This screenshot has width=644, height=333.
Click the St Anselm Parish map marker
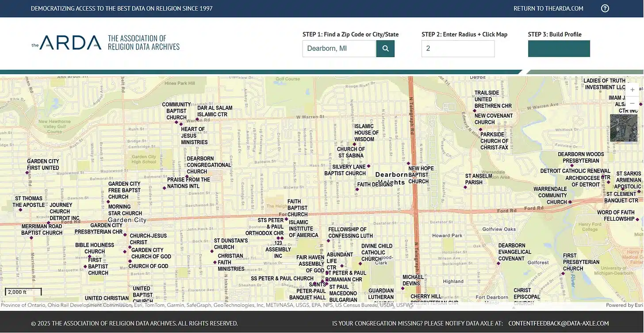click(465, 187)
